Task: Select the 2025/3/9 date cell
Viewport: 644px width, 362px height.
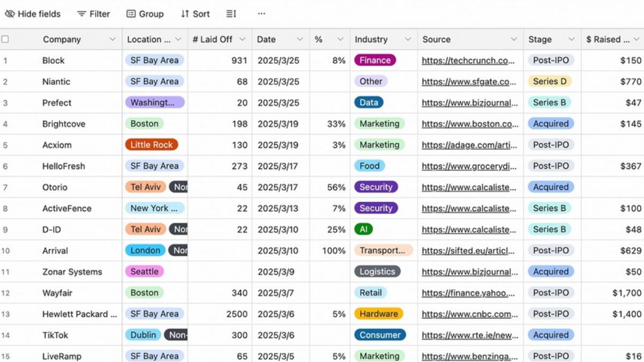Action: click(x=281, y=272)
